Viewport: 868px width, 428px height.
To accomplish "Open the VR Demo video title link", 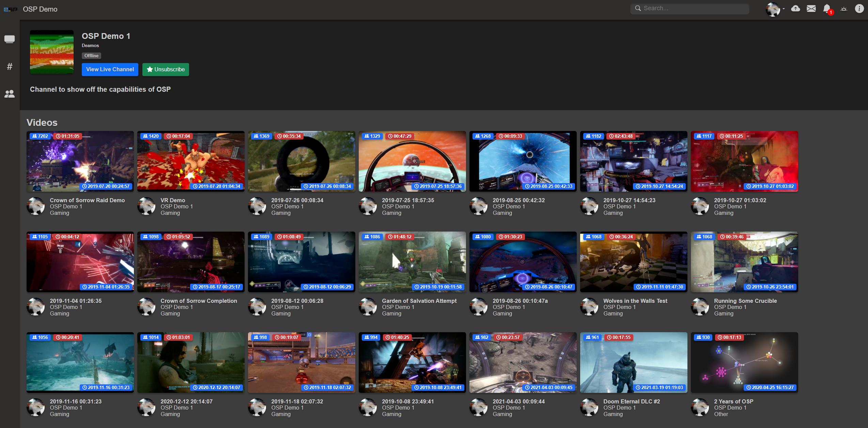I will coord(173,200).
